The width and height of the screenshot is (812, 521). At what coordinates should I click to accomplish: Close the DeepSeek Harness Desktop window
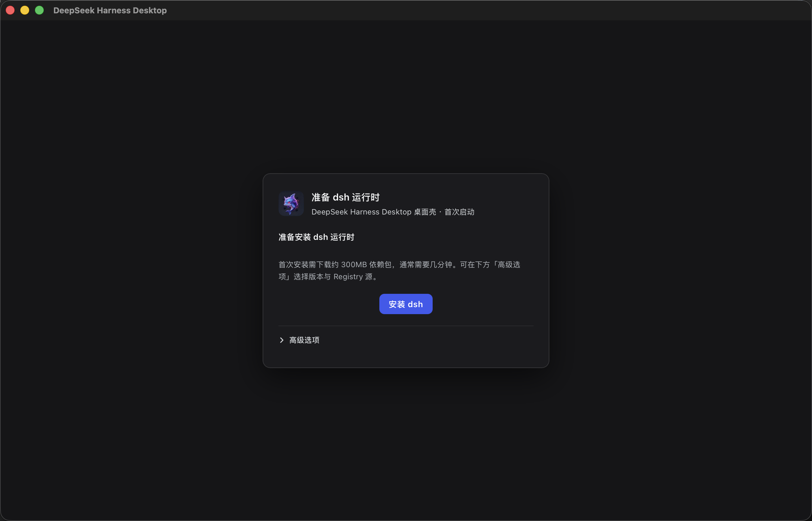click(x=10, y=10)
